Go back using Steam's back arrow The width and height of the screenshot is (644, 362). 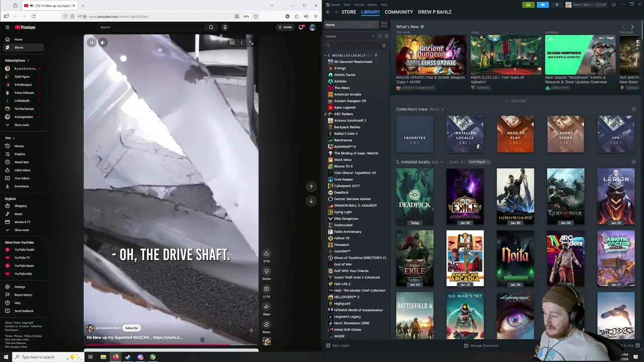(x=328, y=12)
